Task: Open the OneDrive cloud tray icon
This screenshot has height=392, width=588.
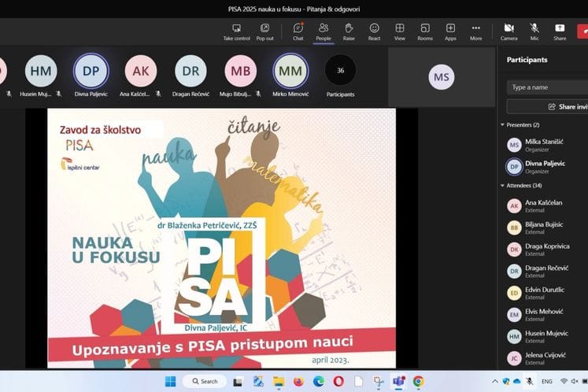Action: (x=516, y=382)
